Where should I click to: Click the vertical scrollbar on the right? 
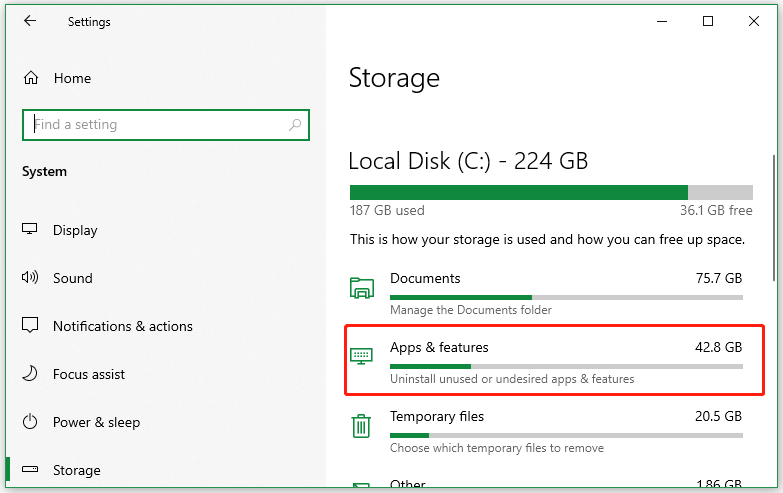774,218
